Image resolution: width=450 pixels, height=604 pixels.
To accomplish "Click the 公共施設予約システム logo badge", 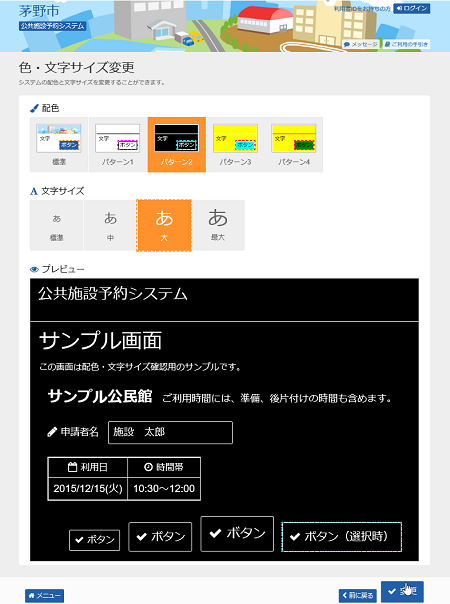I will (52, 26).
